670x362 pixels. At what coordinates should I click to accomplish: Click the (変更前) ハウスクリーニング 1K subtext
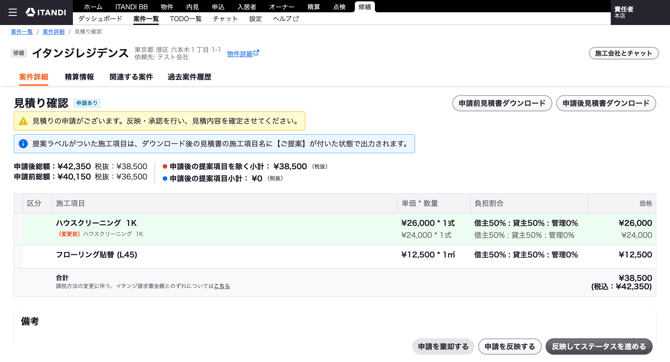click(x=100, y=234)
